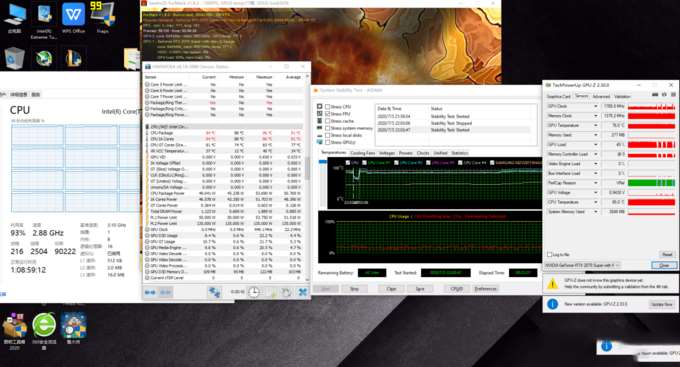Switch to Advanced tab in GPU-Z

pos(601,96)
